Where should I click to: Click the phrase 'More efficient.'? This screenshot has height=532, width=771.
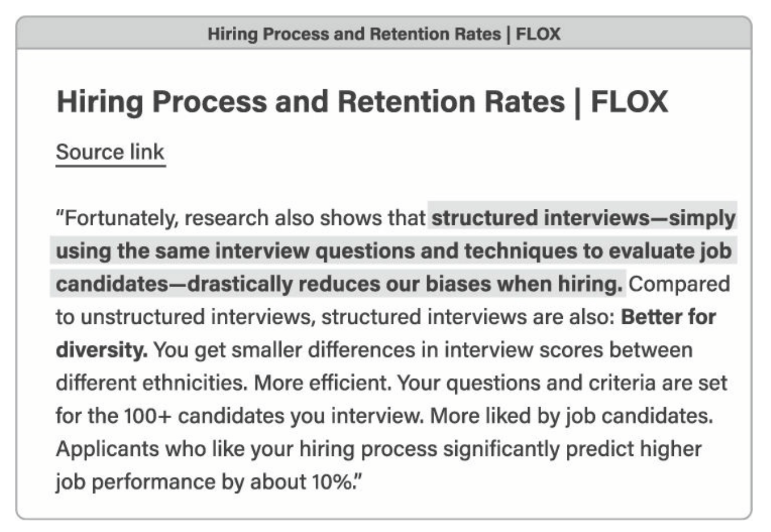pyautogui.click(x=323, y=383)
